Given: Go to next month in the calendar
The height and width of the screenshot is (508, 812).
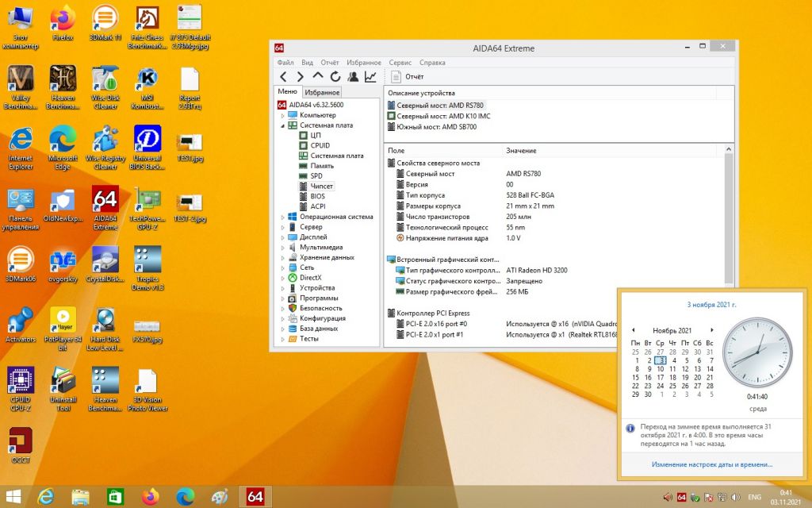Looking at the screenshot, I should 712,330.
